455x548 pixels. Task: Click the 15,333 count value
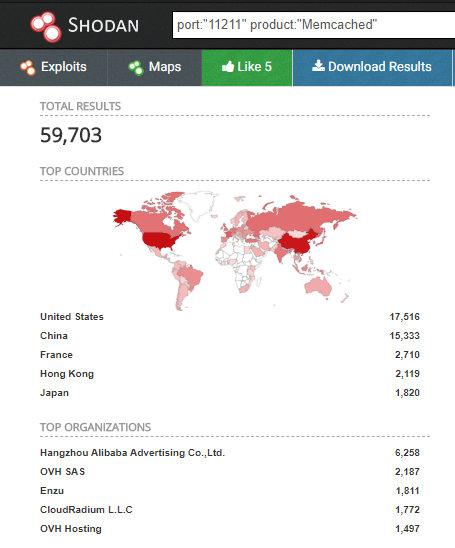[x=405, y=336]
